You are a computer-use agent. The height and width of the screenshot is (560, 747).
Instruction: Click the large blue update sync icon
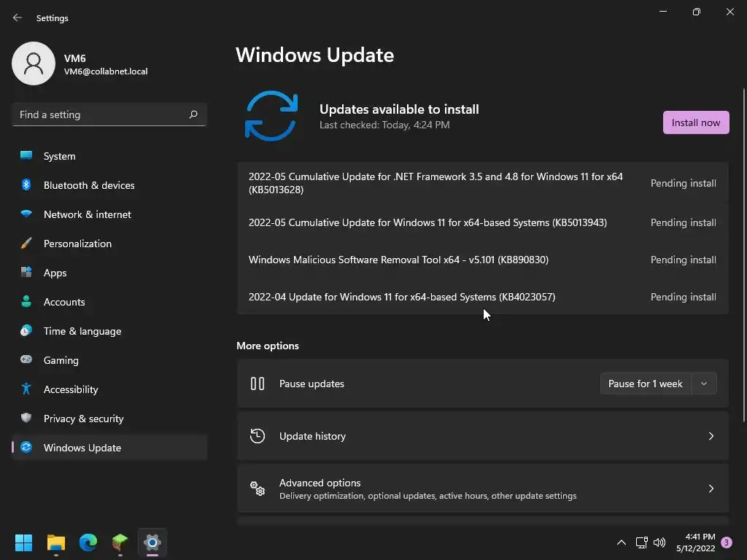point(271,116)
